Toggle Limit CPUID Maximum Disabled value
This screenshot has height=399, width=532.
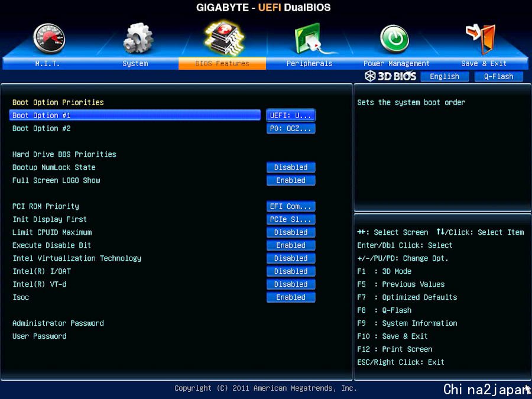tap(291, 232)
